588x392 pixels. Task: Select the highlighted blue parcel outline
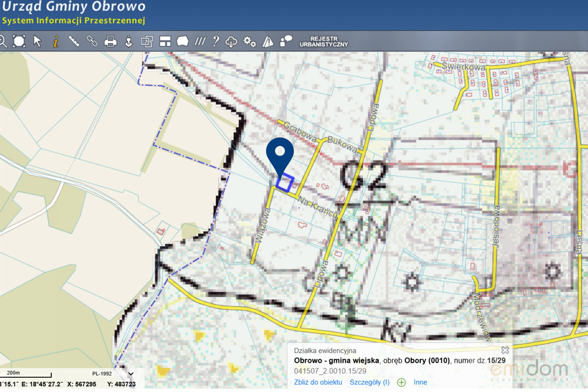tap(285, 183)
